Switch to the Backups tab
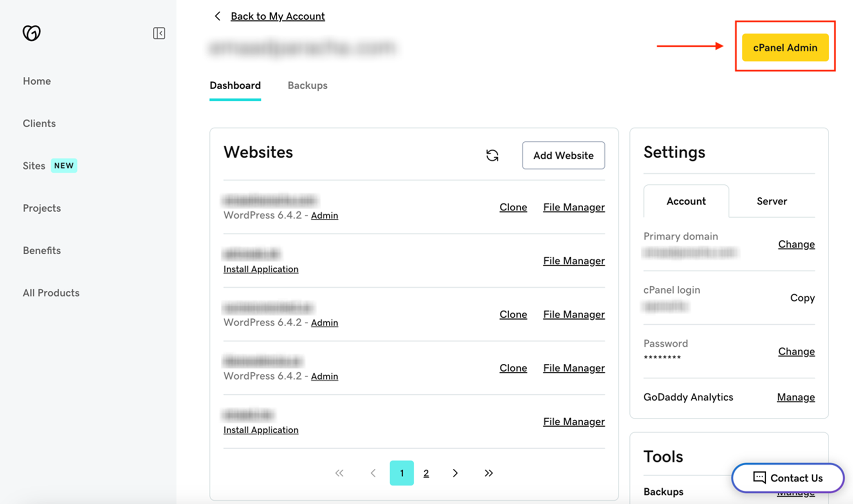The image size is (853, 504). pos(307,86)
